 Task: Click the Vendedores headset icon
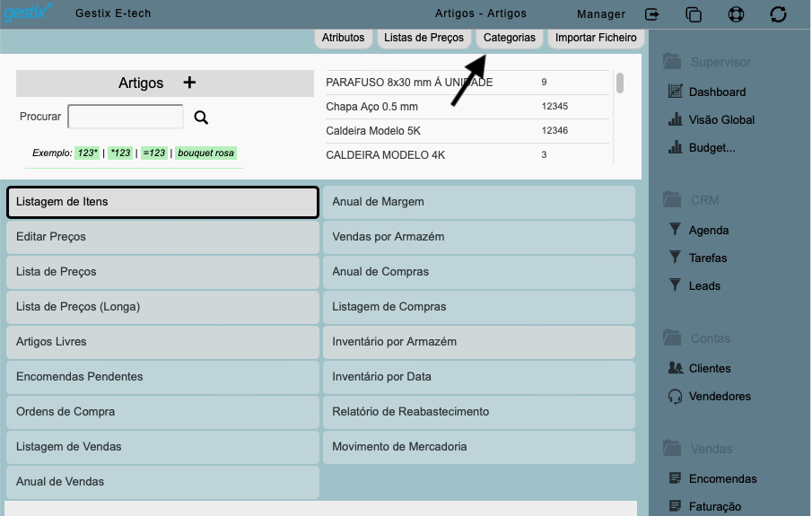(676, 397)
